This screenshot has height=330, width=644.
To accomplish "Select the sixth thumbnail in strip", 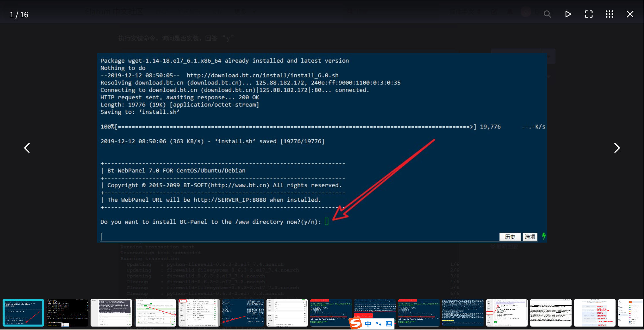I will [243, 312].
